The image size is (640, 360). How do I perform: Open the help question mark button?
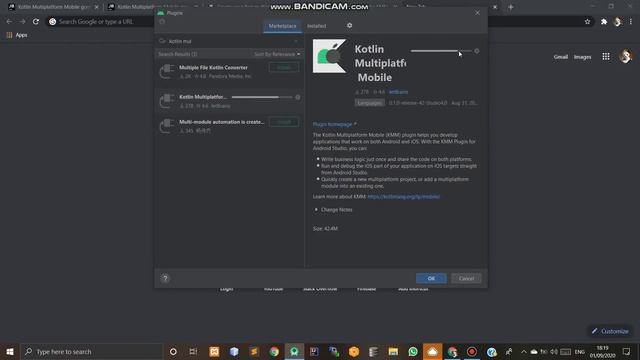[165, 278]
